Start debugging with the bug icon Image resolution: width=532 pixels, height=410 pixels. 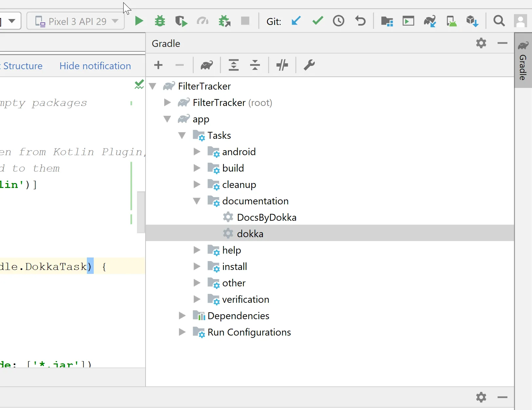[160, 21]
